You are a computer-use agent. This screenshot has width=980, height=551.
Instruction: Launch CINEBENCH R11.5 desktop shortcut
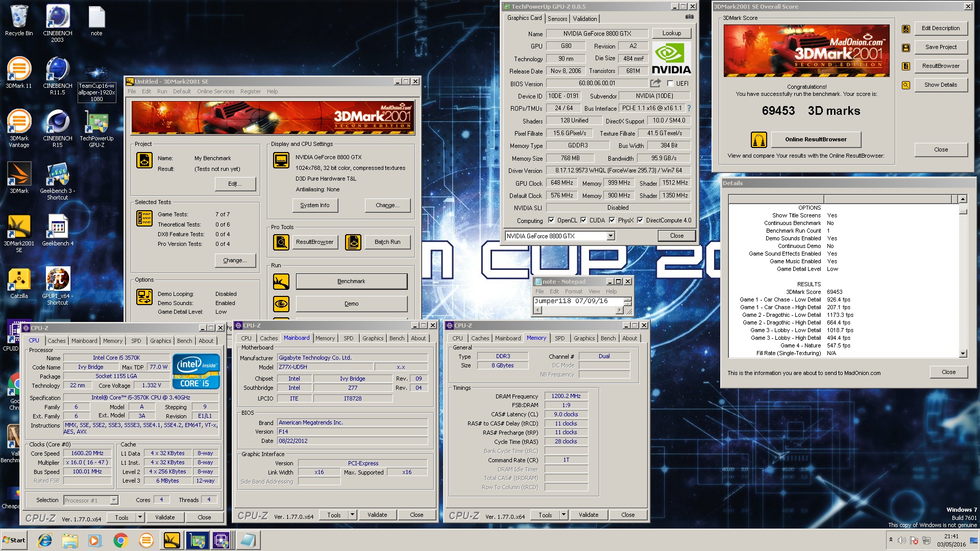(57, 76)
